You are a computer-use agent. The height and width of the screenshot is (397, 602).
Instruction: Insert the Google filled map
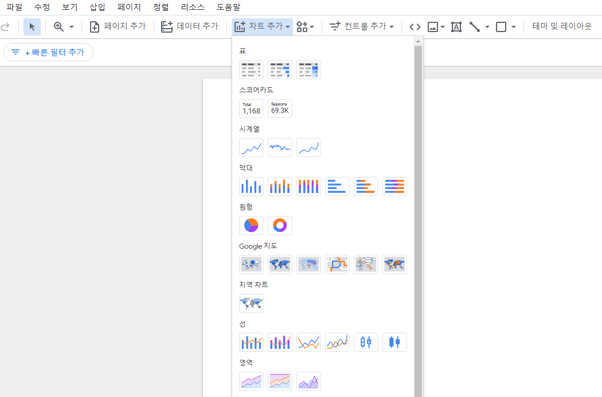(280, 265)
